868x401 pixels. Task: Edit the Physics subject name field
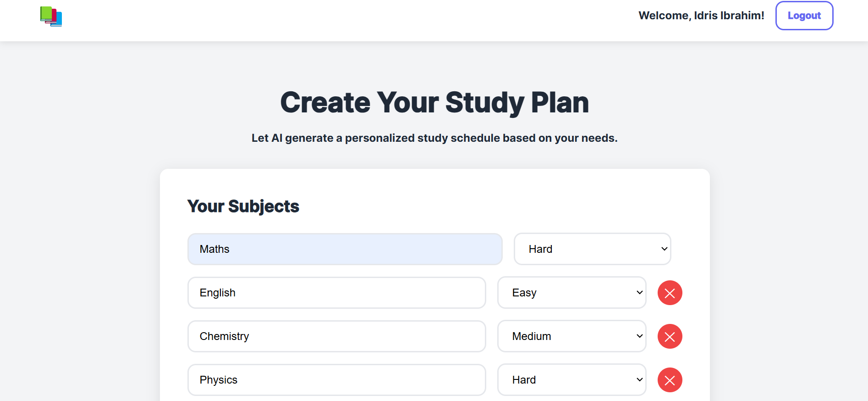[x=336, y=380]
